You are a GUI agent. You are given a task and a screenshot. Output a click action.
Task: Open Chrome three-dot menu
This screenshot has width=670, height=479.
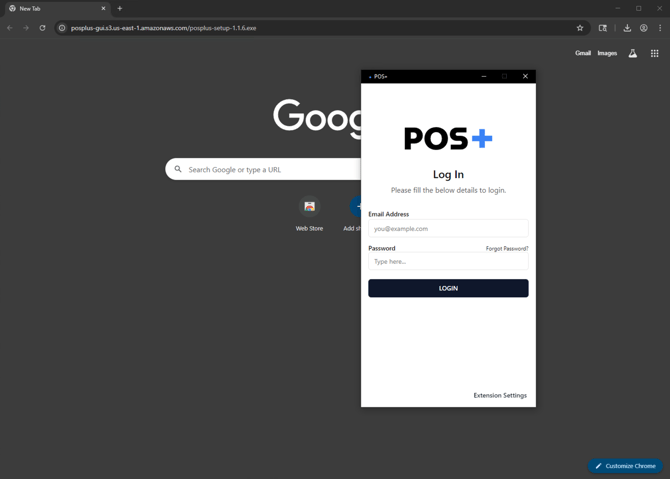660,28
